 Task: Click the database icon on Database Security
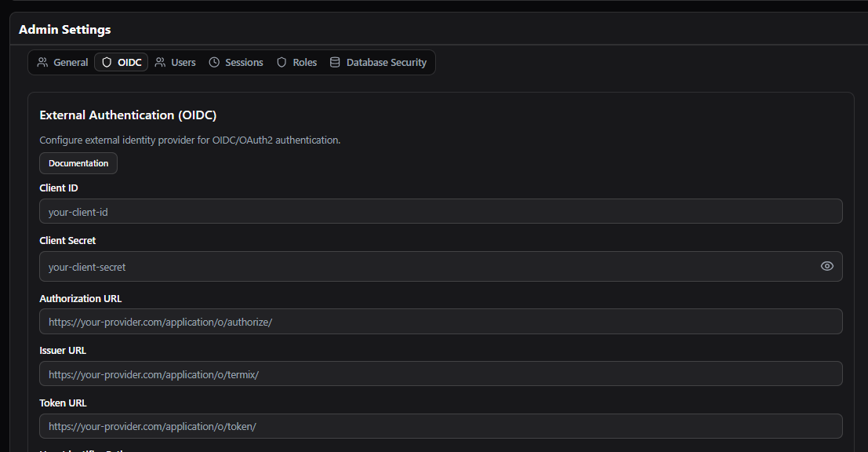(x=335, y=62)
